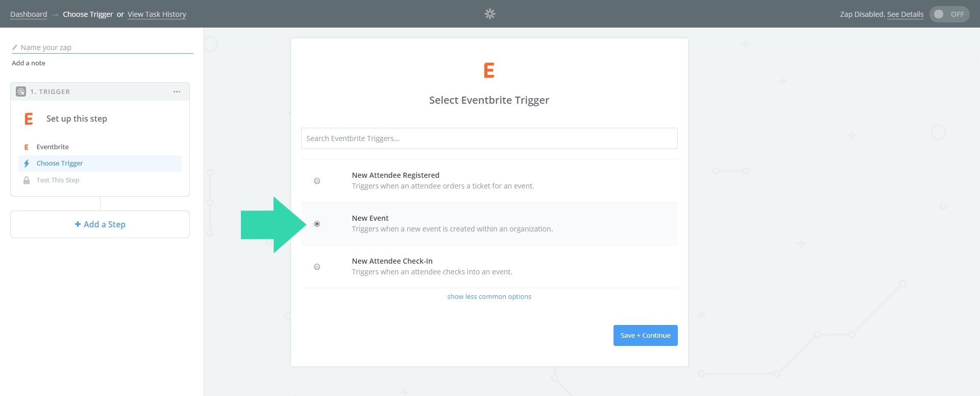Click the Zapier logo in header

pos(489,14)
